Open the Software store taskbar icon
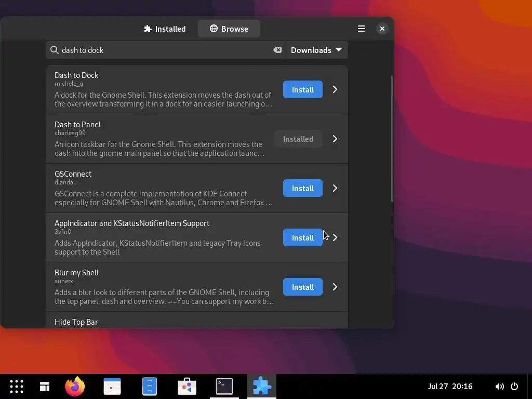532x399 pixels. [x=187, y=387]
